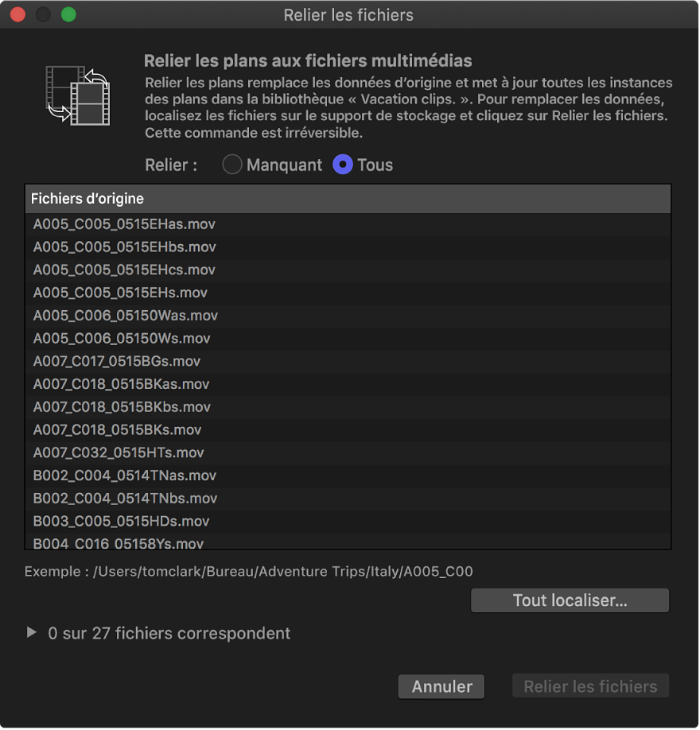Pick A005_C006_05150Was.mov from the list
This screenshot has width=700, height=730.
pyautogui.click(x=125, y=316)
